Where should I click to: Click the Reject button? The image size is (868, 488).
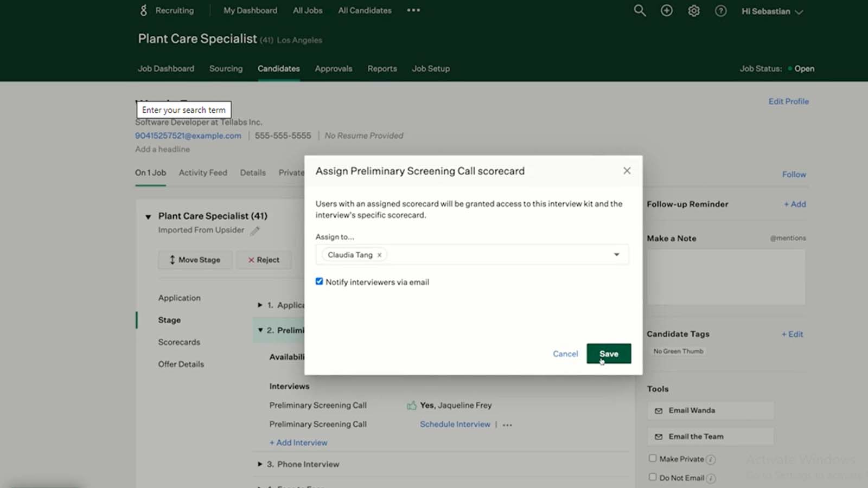(264, 260)
